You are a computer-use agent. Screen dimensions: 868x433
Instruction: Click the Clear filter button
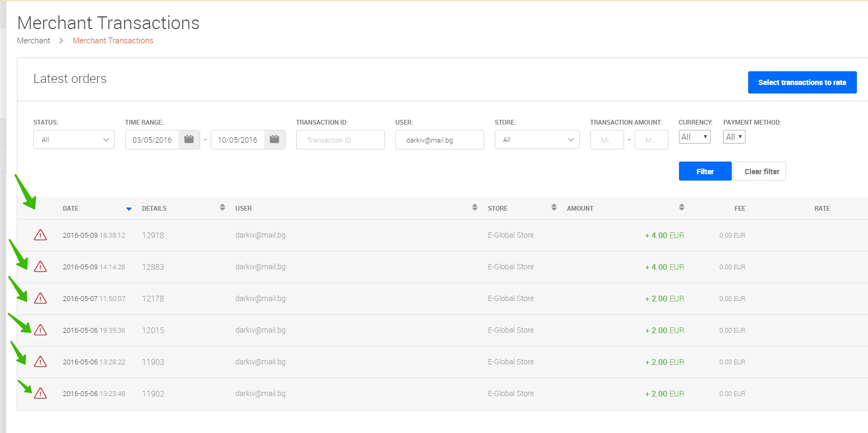point(761,171)
